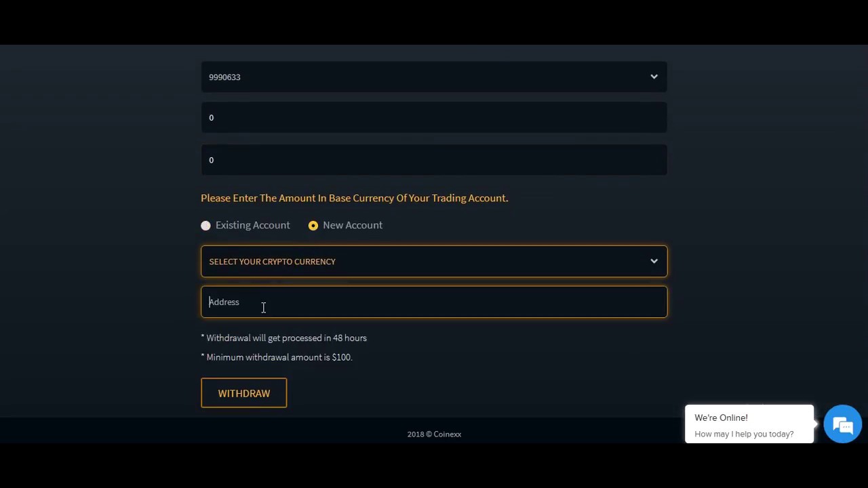The width and height of the screenshot is (868, 488).
Task: Click the processed in 48 hours note
Action: [283, 338]
